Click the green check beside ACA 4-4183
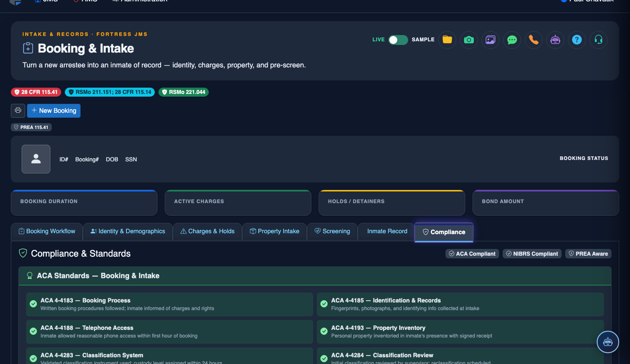630x364 pixels. (33, 304)
